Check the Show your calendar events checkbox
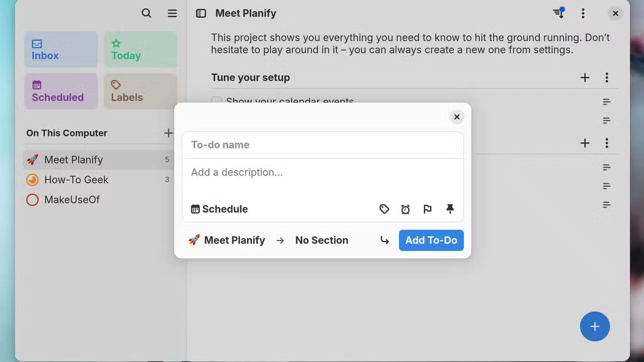644x362 pixels. (x=216, y=100)
